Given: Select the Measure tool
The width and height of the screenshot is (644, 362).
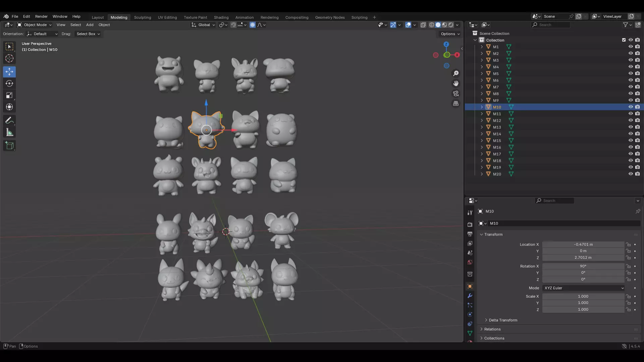Looking at the screenshot, I should (x=9, y=132).
